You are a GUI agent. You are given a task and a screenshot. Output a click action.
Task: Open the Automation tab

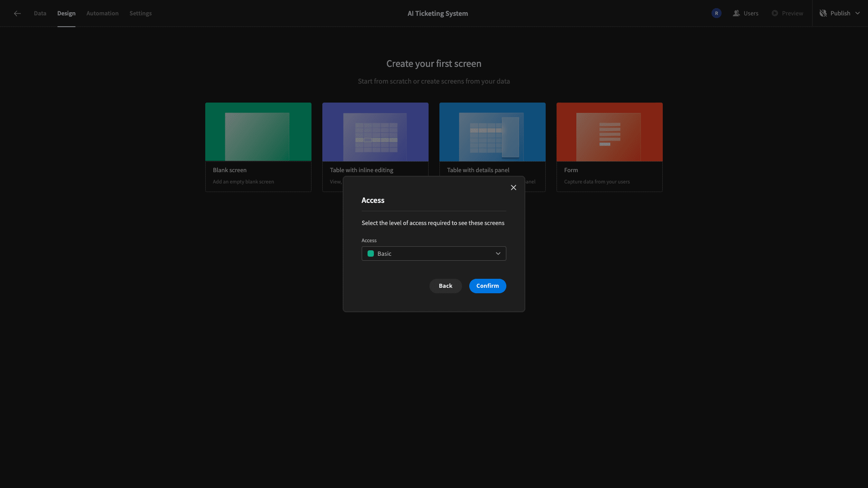(102, 14)
